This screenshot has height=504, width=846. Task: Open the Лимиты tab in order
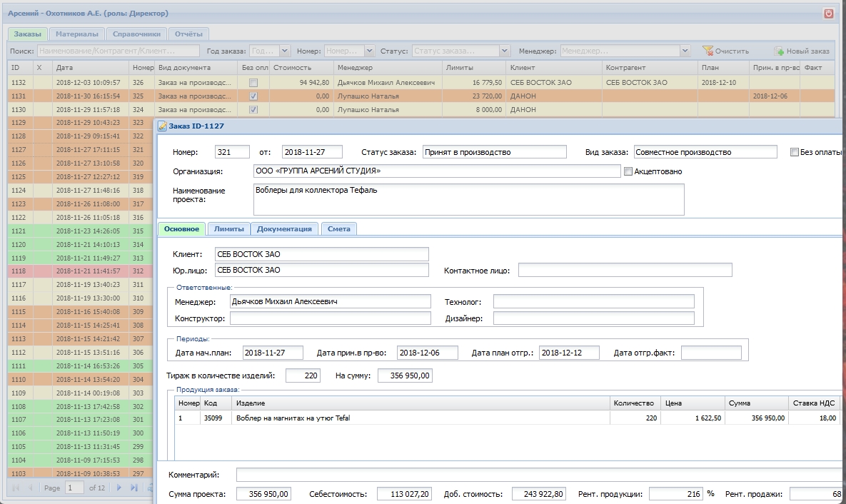coord(228,229)
